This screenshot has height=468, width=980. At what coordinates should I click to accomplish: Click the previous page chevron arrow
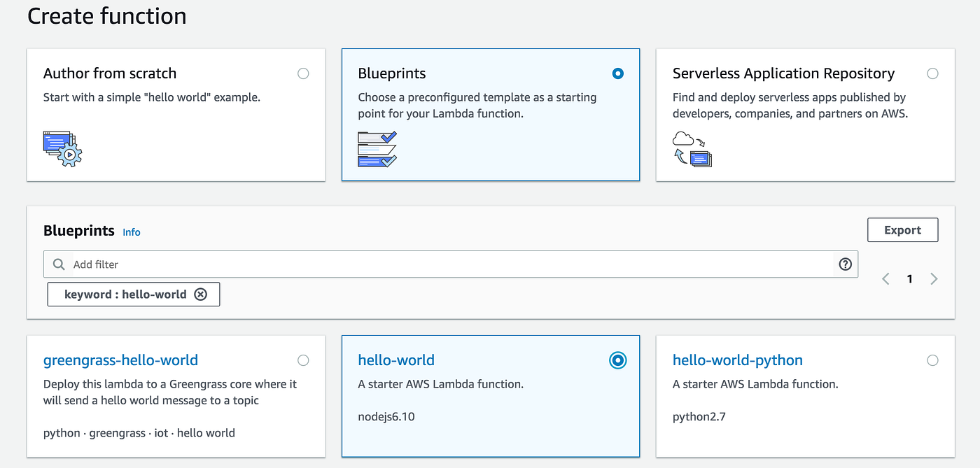click(885, 278)
